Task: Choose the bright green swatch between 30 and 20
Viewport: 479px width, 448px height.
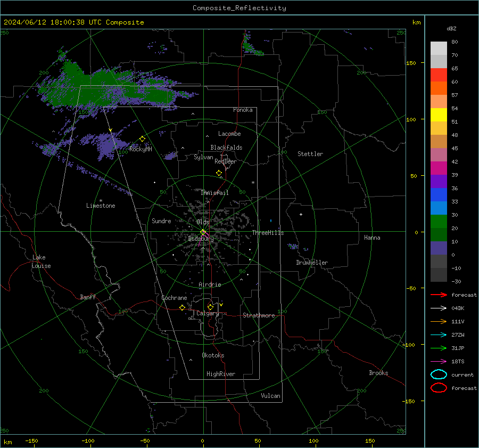Action: [439, 222]
